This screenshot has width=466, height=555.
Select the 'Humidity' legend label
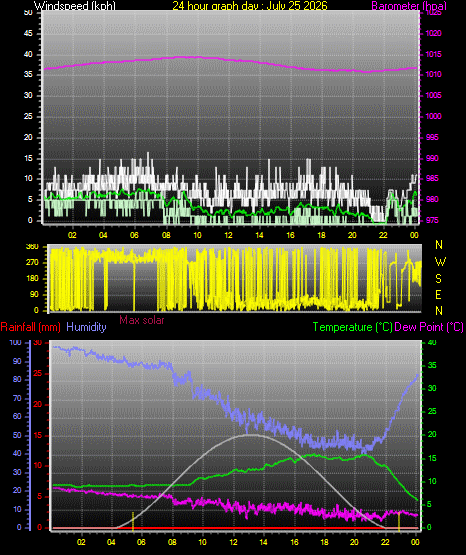point(86,327)
